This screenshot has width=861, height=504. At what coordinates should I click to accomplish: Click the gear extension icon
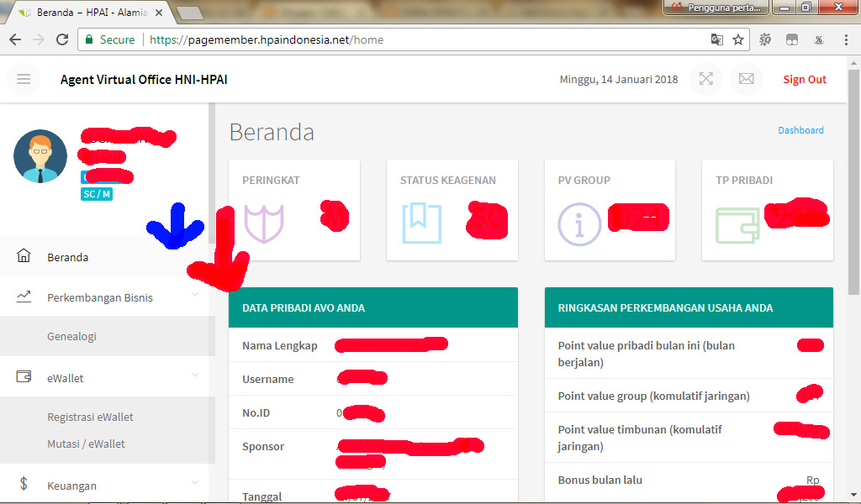[765, 39]
